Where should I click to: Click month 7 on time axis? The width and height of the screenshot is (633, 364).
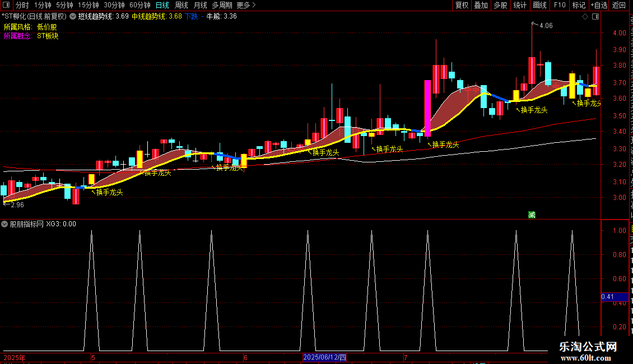coord(406,358)
